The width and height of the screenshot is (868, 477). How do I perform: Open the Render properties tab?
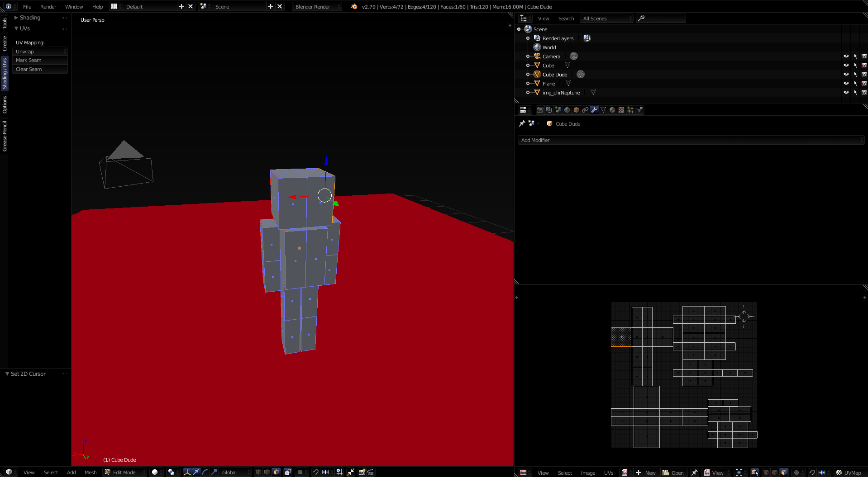pos(540,110)
